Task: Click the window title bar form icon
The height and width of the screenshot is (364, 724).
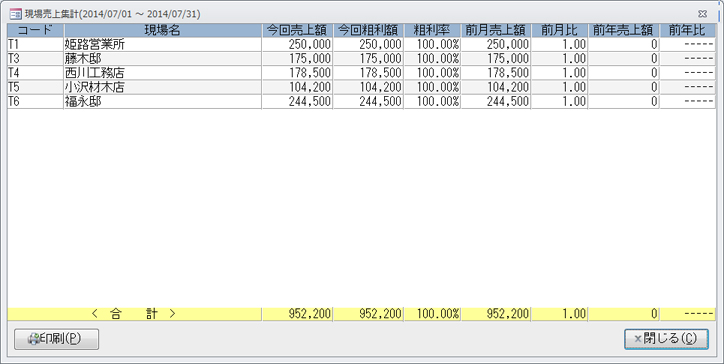Action: tap(15, 14)
